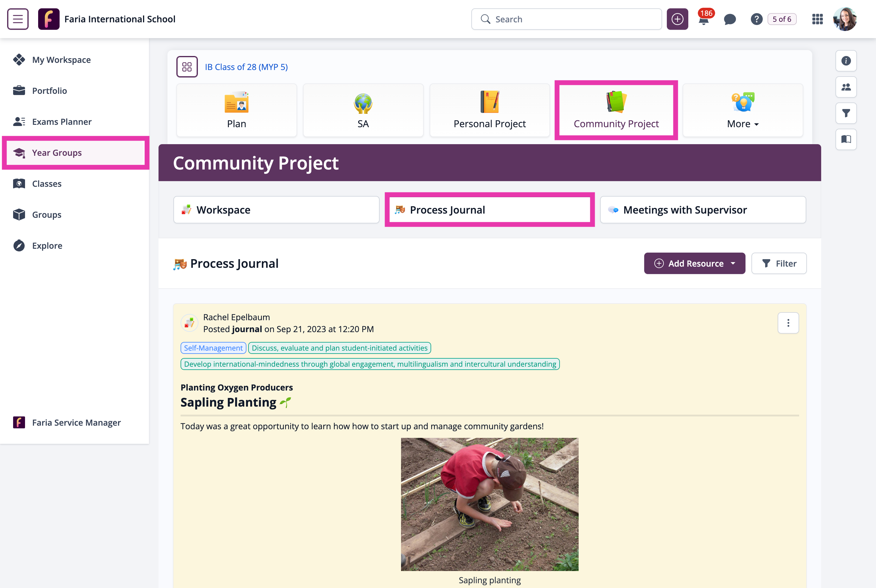Open the help question mark icon
The image size is (876, 588).
[x=757, y=19]
